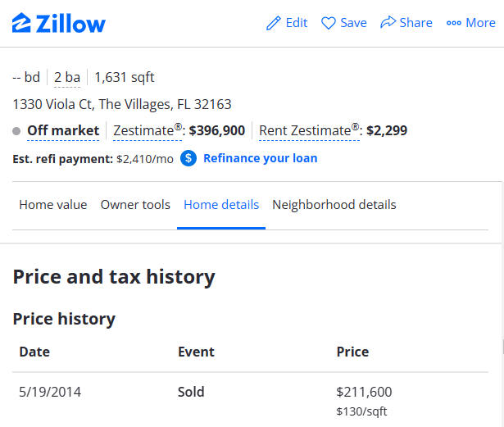This screenshot has width=504, height=427.
Task: Click the Share text button
Action: [416, 23]
